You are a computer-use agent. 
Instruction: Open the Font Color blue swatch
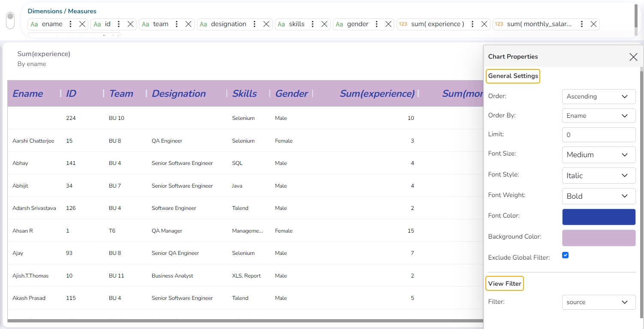pyautogui.click(x=598, y=217)
